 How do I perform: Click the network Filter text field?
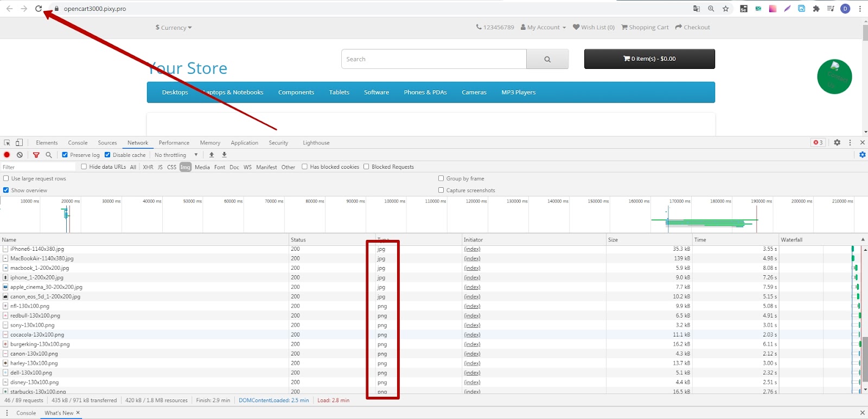click(38, 167)
